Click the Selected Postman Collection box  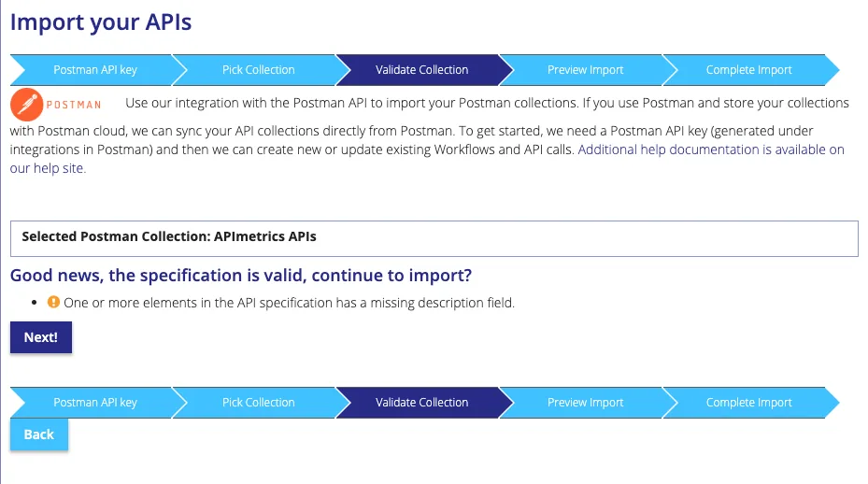coord(434,238)
